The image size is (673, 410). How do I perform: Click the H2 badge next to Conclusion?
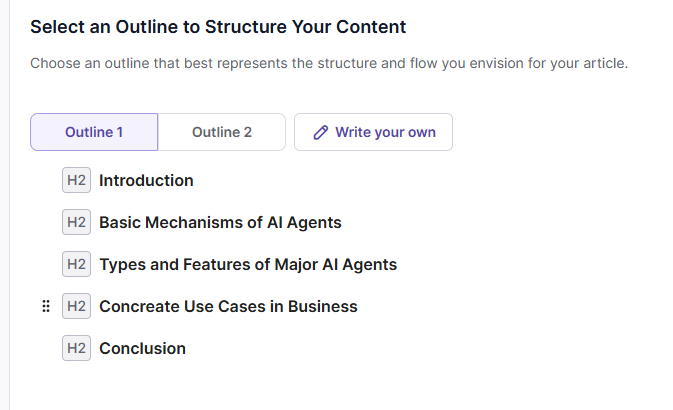click(76, 349)
